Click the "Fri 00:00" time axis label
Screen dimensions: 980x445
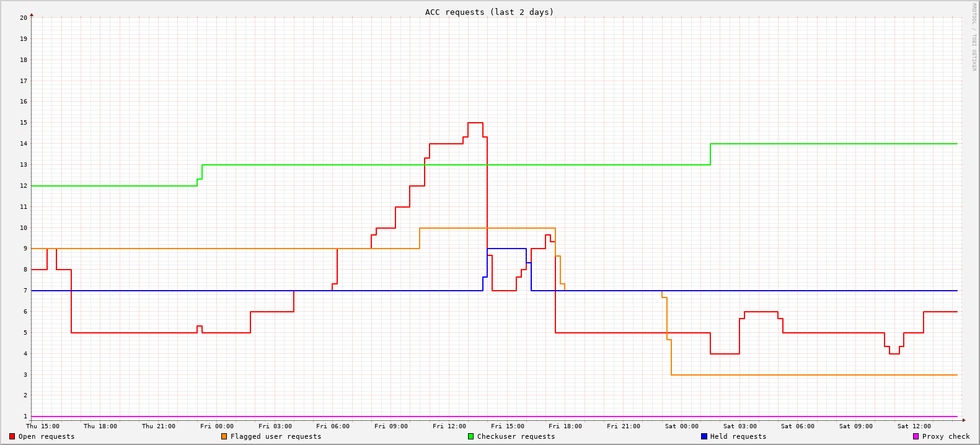point(217,426)
